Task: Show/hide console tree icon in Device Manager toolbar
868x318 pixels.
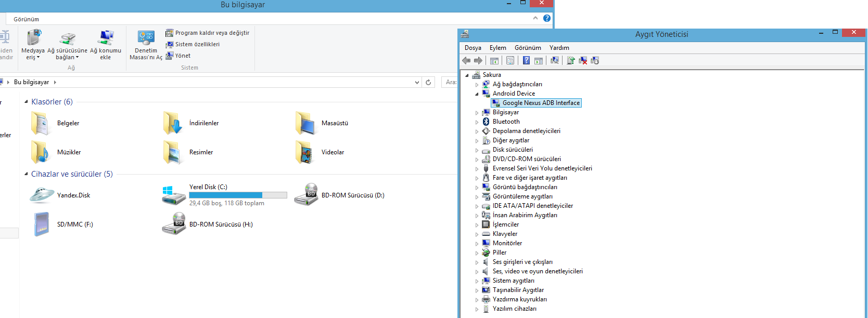Action: point(494,61)
